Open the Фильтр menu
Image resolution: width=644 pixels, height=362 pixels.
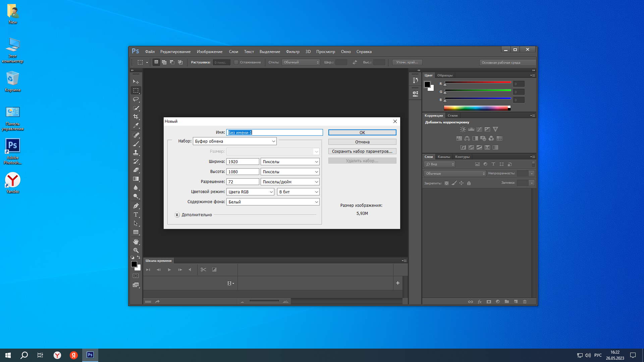pos(292,52)
